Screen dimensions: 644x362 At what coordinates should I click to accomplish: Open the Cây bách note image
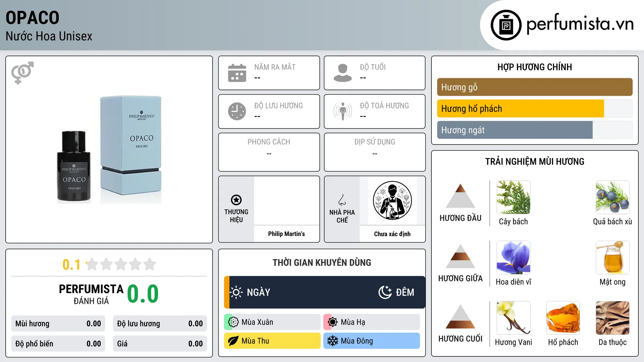tap(514, 197)
